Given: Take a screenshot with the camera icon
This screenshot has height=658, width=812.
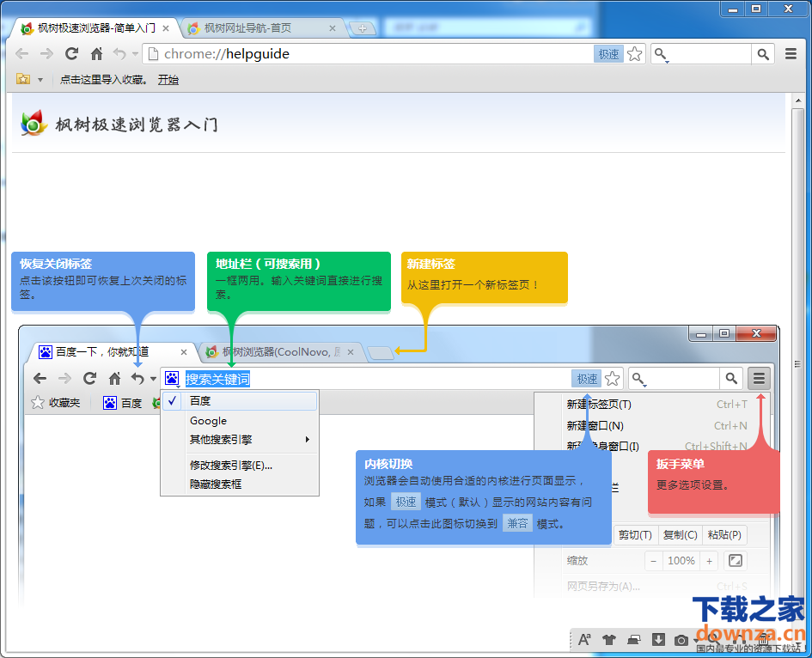Looking at the screenshot, I should (x=681, y=639).
